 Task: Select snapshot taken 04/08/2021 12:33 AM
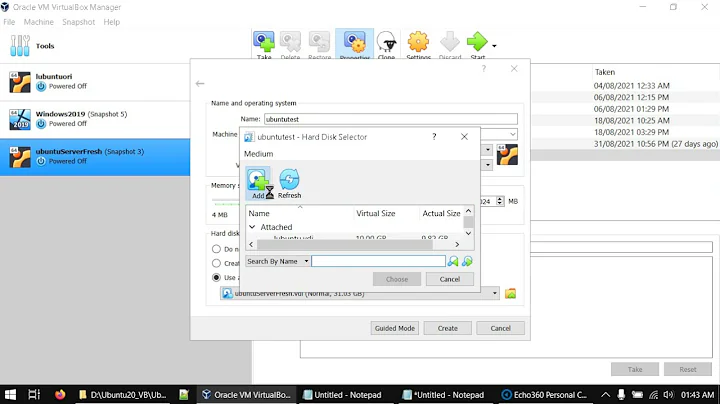631,85
